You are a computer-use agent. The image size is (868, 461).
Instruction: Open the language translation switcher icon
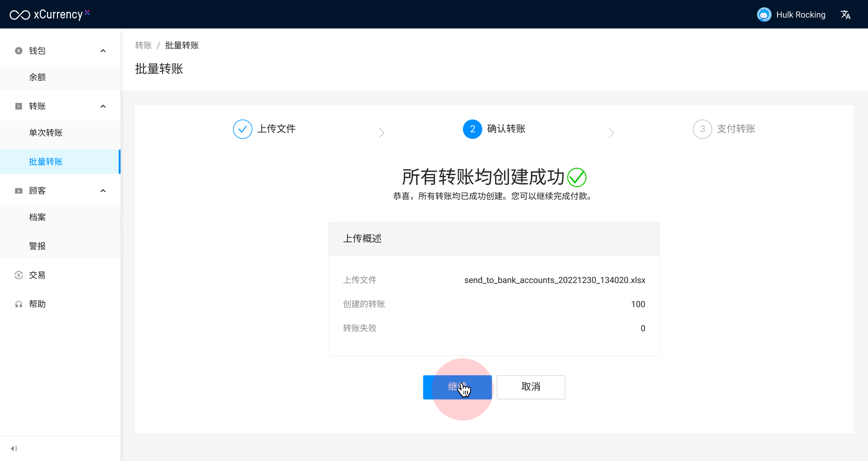click(846, 15)
